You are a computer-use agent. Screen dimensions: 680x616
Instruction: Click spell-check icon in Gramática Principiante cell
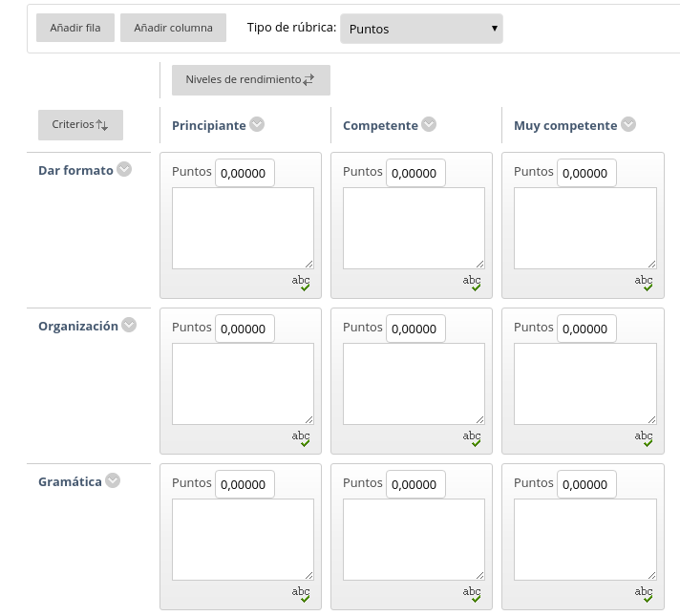tap(301, 593)
